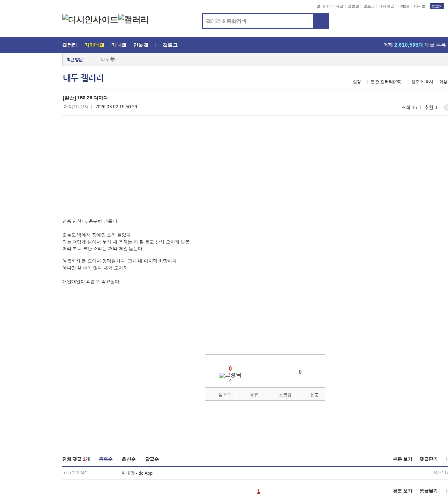Click 댓글닫기 below the comment list
This screenshot has height=503, width=448.
(429, 491)
